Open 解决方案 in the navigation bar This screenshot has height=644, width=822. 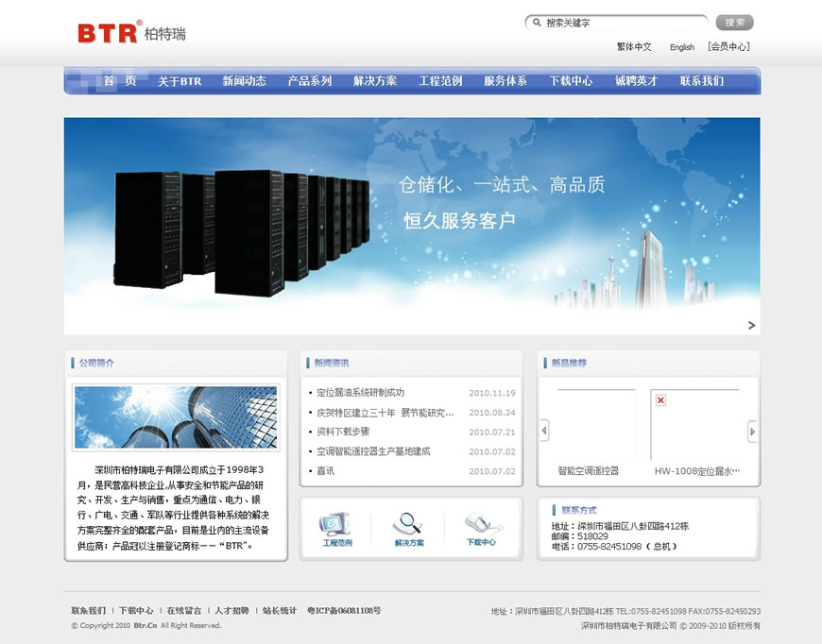pos(375,80)
